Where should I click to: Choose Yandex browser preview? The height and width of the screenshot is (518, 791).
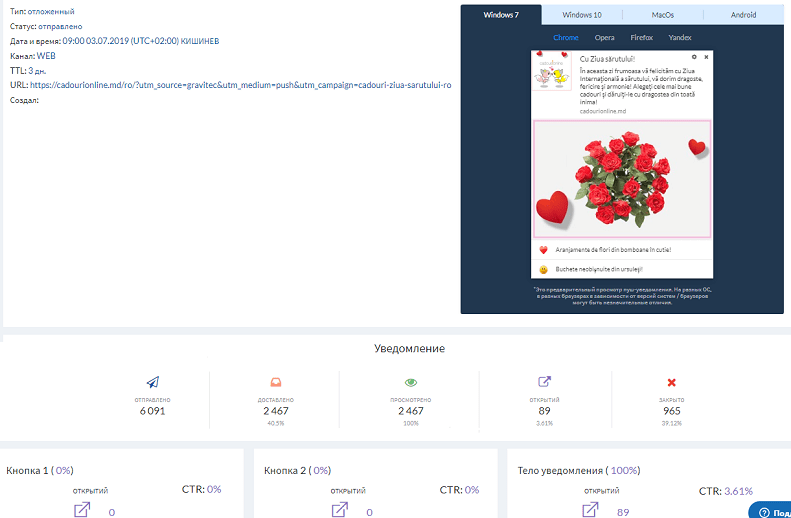pos(679,37)
